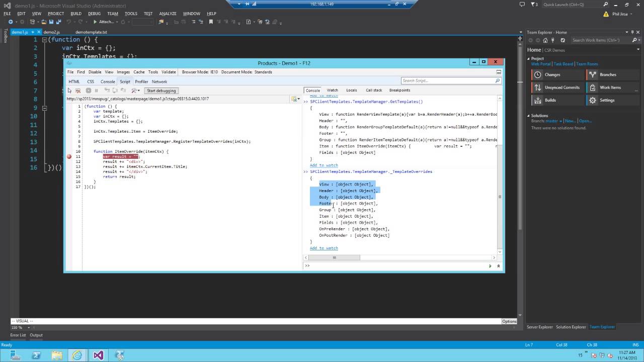
Task: Pin the Team Explorer panel with pushpin
Action: (x=632, y=32)
